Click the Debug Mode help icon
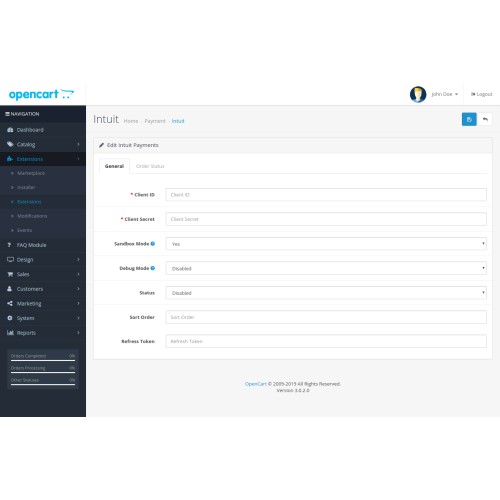Image resolution: width=500 pixels, height=500 pixels. click(153, 268)
